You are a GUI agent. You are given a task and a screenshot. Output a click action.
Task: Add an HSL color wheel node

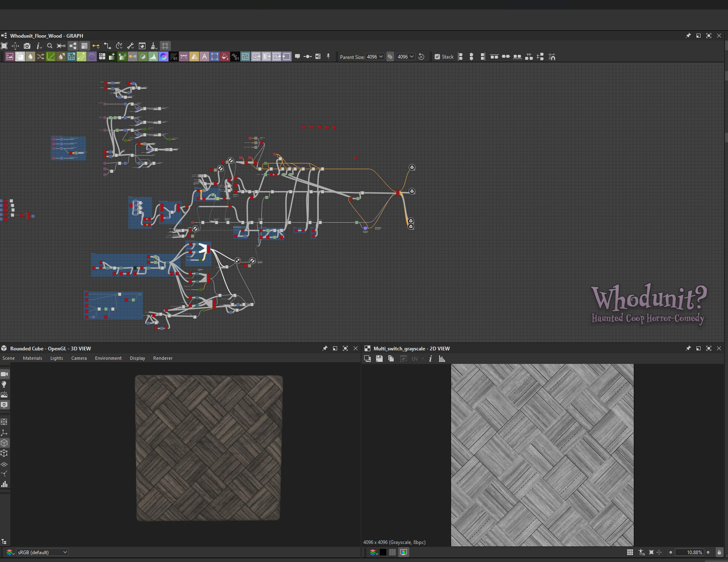pyautogui.click(x=163, y=56)
